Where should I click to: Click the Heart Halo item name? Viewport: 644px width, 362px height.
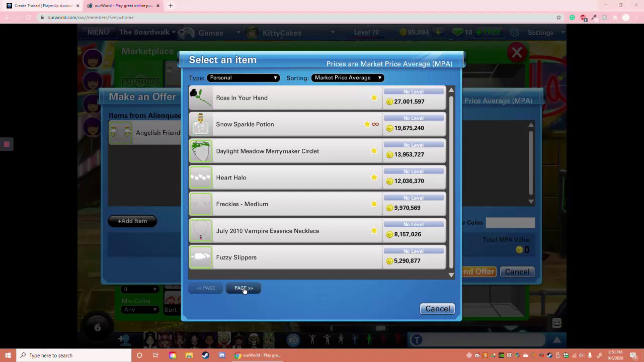coord(231,177)
